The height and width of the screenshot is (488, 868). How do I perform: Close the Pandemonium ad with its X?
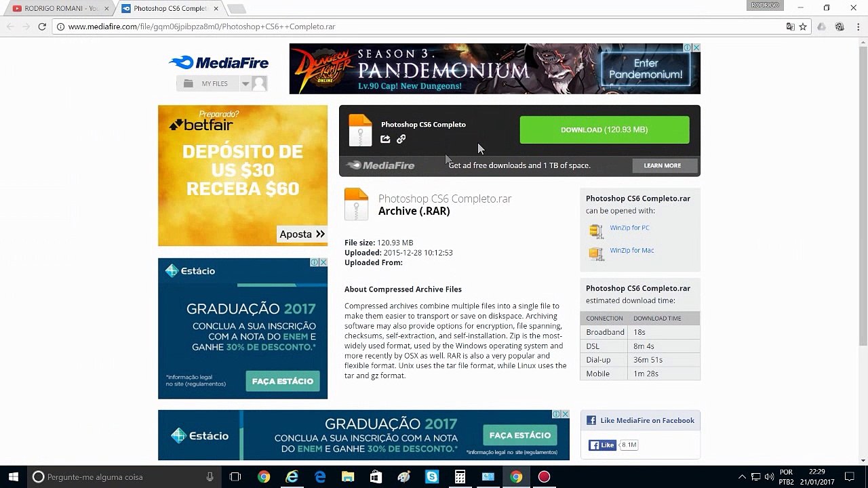coord(696,47)
